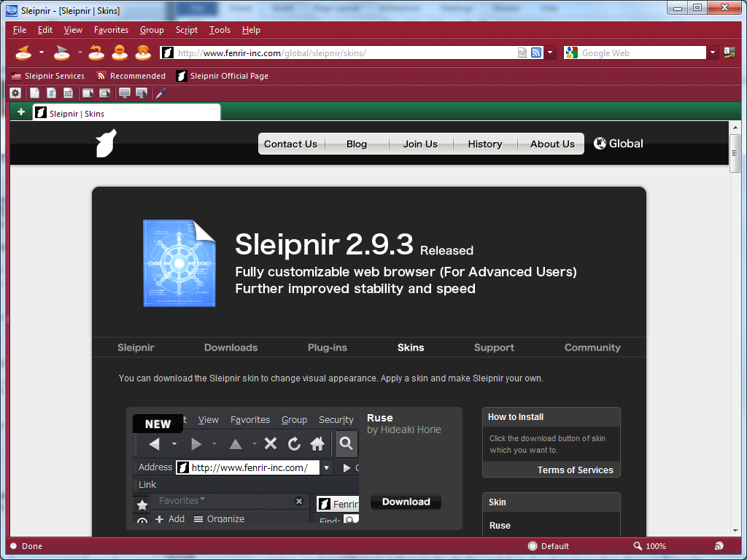Click the 100% zoom control in status bar
747x560 pixels.
[x=655, y=546]
